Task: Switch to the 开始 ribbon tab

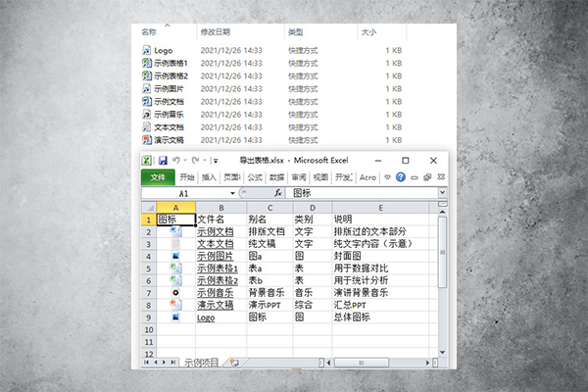Action: click(187, 177)
